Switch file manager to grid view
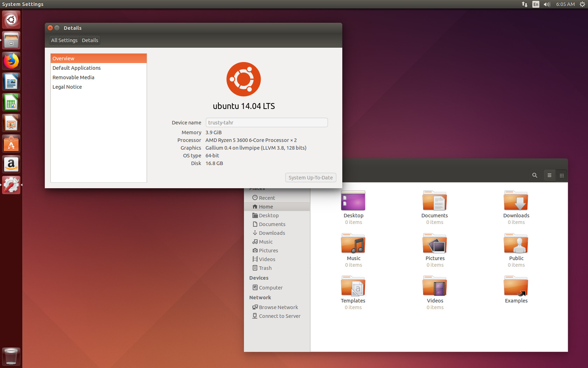 click(562, 175)
